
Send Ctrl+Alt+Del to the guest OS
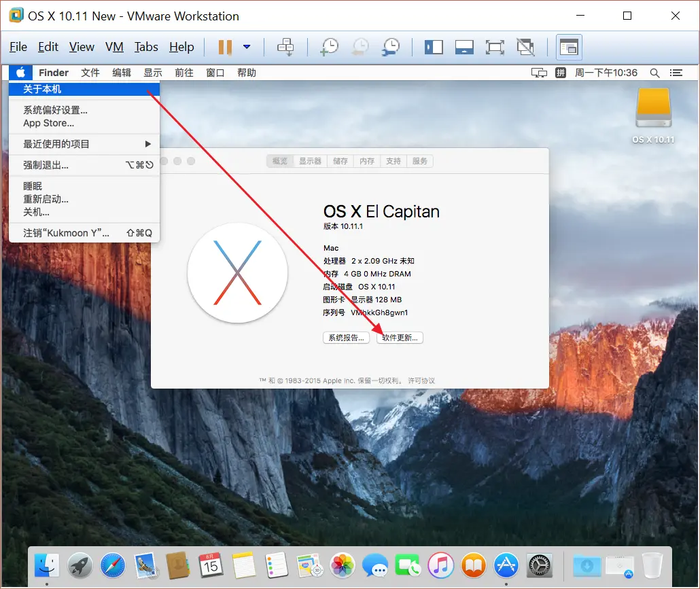(x=285, y=47)
